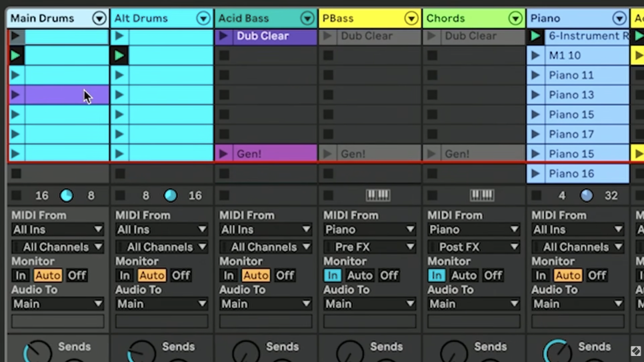Set Acid Bass monitor to Off
The image size is (644, 362).
coord(285,276)
